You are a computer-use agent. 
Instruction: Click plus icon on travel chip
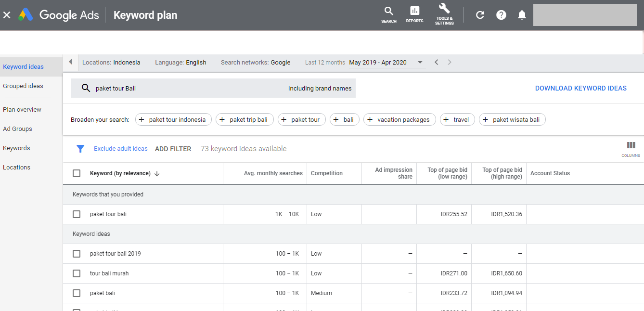click(x=446, y=120)
